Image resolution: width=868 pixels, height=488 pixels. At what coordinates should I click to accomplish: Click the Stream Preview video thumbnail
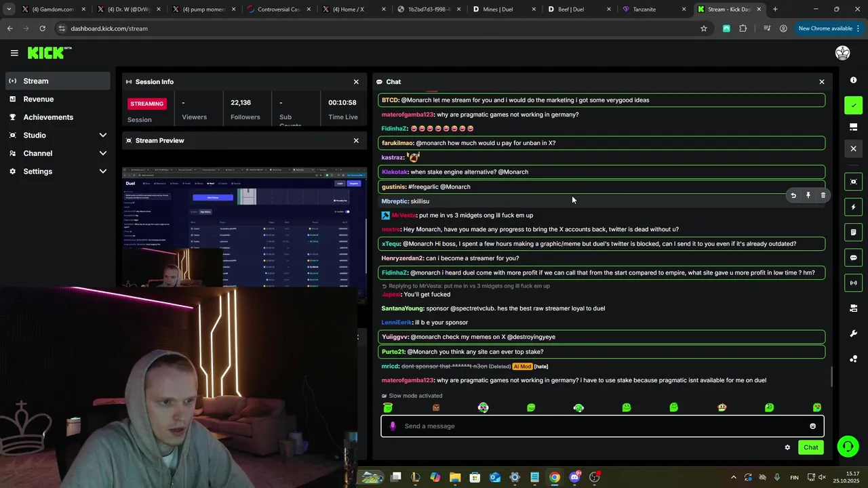click(245, 227)
